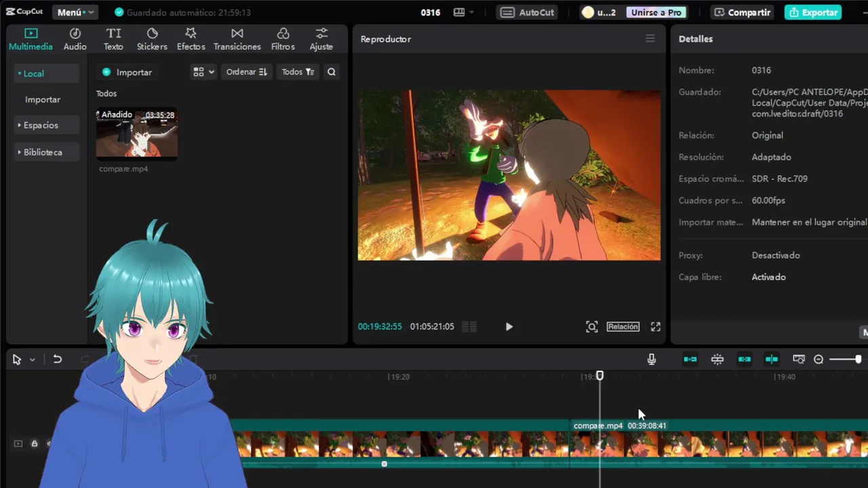
Task: Open the Transiciones tab
Action: [237, 39]
